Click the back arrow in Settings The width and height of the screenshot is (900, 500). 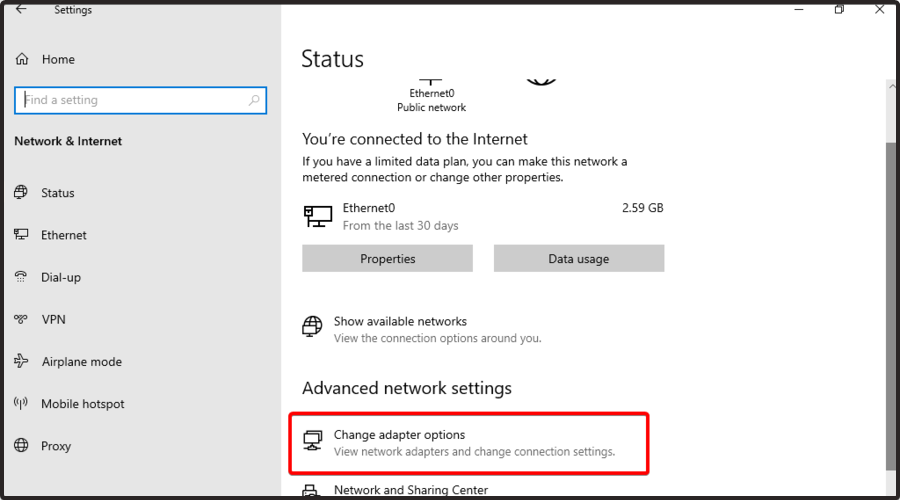click(21, 10)
